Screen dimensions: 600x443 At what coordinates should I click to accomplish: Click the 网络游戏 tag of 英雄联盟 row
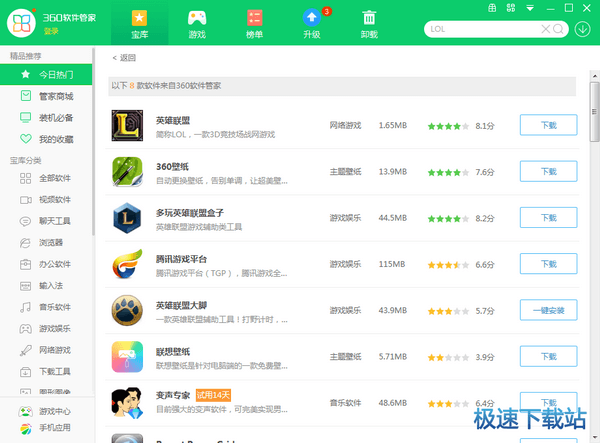tap(345, 125)
